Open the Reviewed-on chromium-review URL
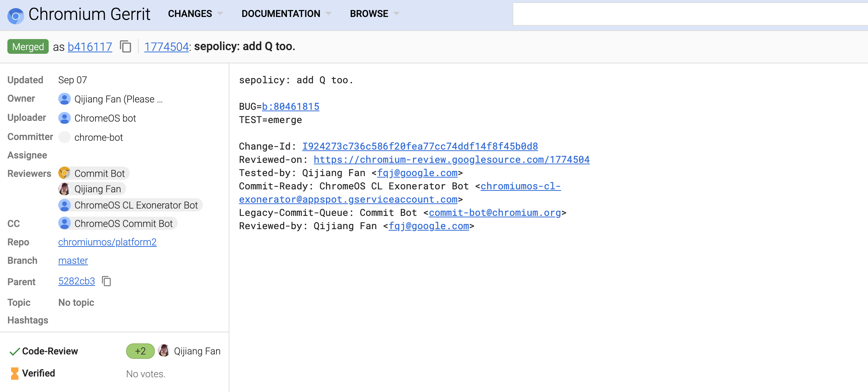This screenshot has height=392, width=868. 452,160
